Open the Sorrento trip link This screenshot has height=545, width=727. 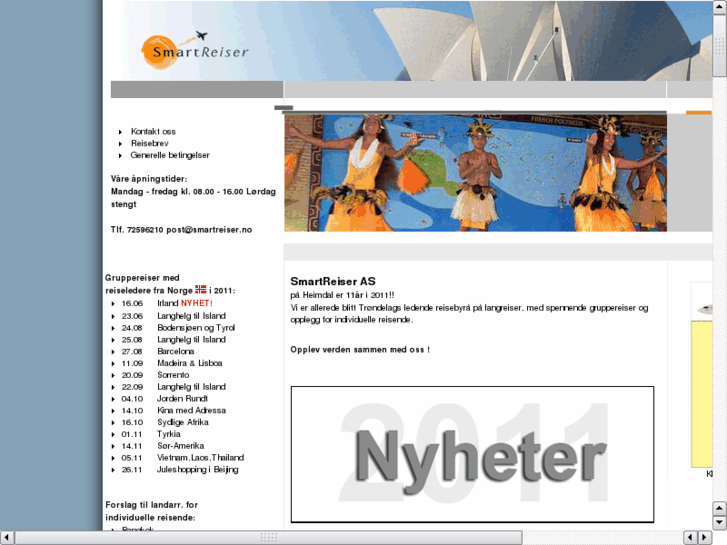click(x=173, y=375)
